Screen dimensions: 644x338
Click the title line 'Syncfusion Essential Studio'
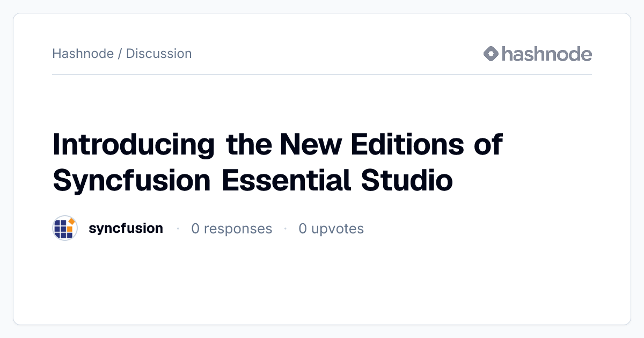253,180
